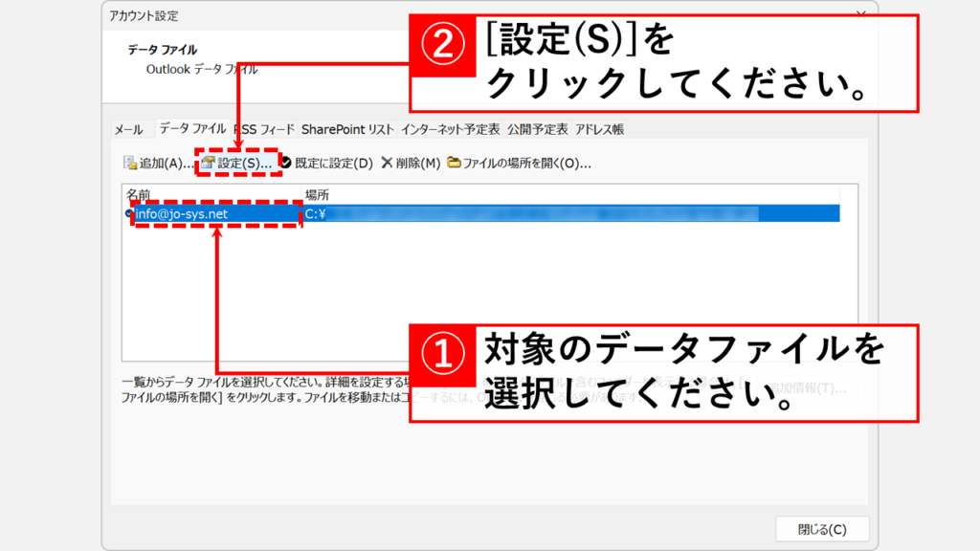The width and height of the screenshot is (980, 551).
Task: Click the folder icon for ファイルの場所を開く
Action: pos(454,163)
